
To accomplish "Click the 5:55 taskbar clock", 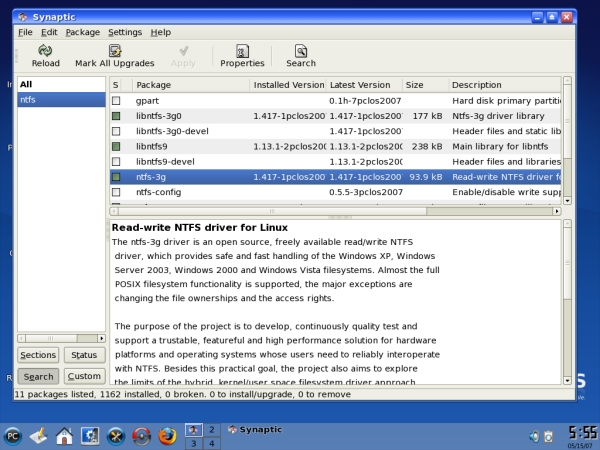I will click(x=582, y=433).
